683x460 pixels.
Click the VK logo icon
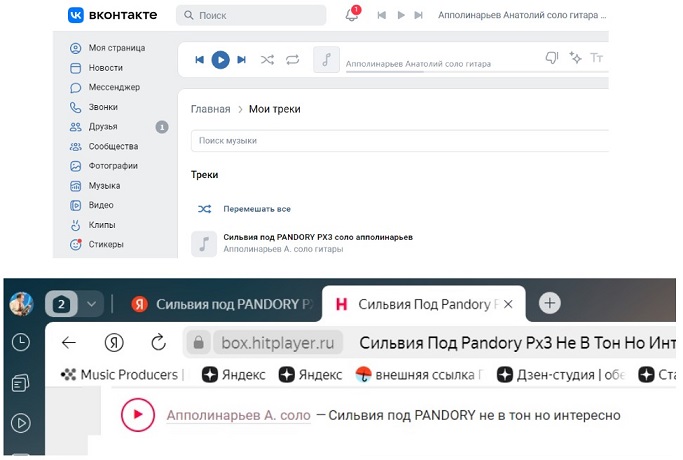[x=76, y=15]
